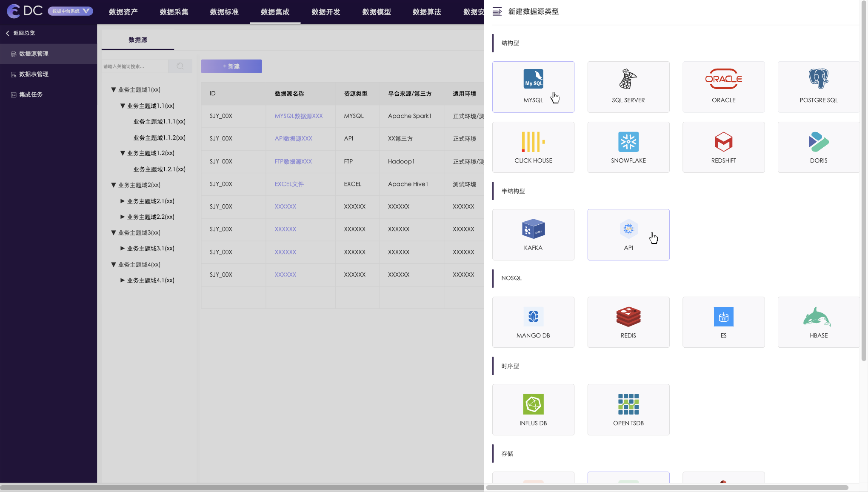Select tree item 业务主题域1.1.1(xx)
Image resolution: width=868 pixels, height=492 pixels.
click(159, 122)
